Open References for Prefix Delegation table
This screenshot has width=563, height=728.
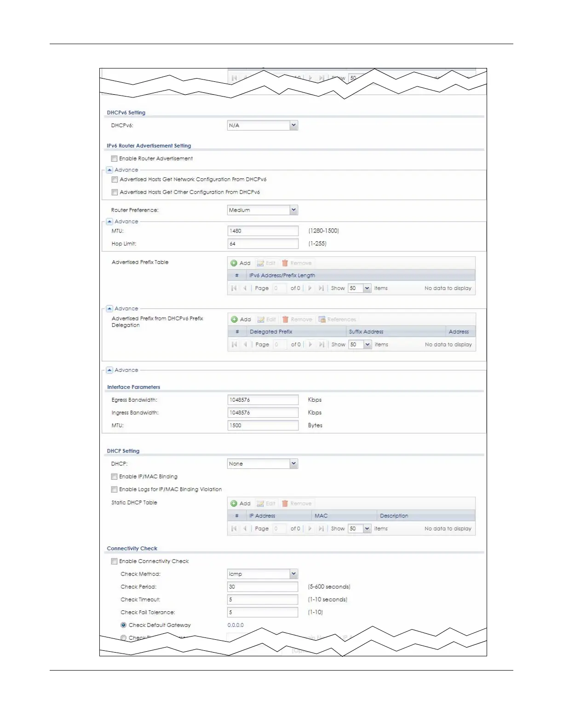(x=337, y=319)
